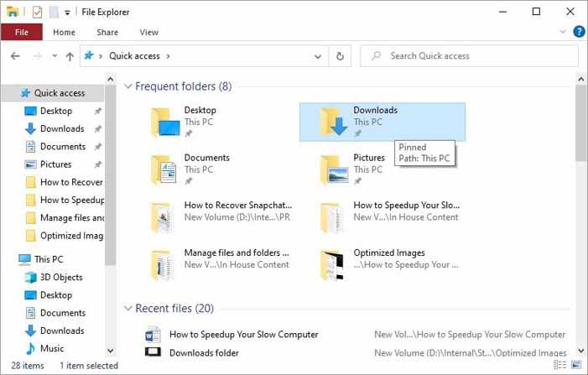Select This PC in the navigation pane
Image resolution: width=588 pixels, height=375 pixels.
[x=49, y=259]
